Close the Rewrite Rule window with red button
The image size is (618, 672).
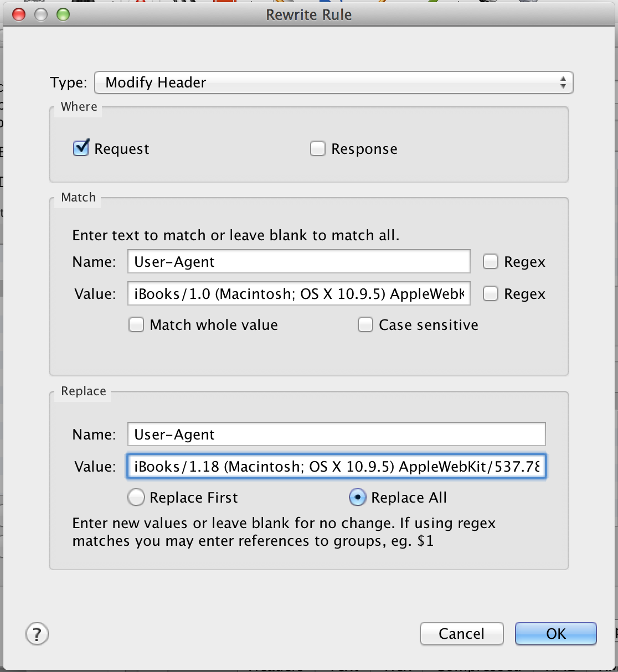[19, 14]
